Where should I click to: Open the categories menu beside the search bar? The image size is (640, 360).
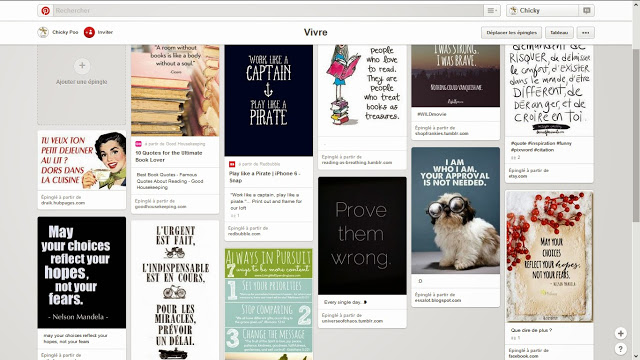tap(491, 11)
